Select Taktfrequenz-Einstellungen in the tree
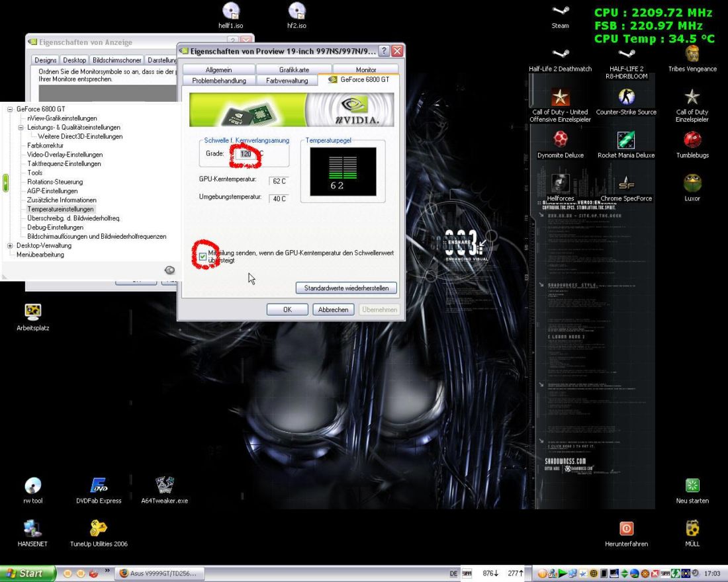 pos(64,164)
